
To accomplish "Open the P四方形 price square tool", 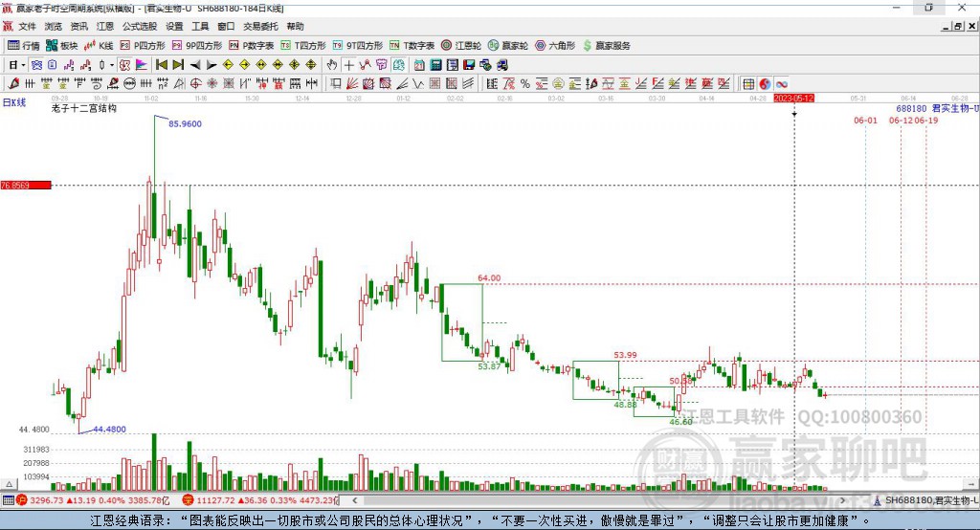I will click(143, 46).
